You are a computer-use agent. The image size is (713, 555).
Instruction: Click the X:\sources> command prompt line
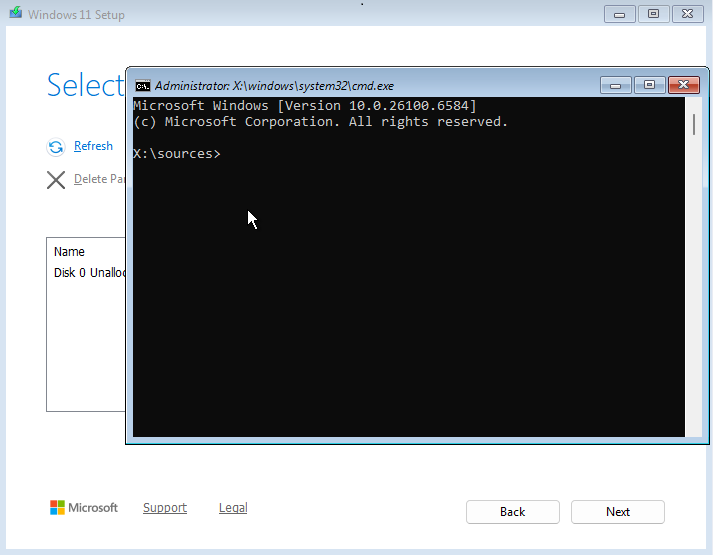tap(176, 154)
